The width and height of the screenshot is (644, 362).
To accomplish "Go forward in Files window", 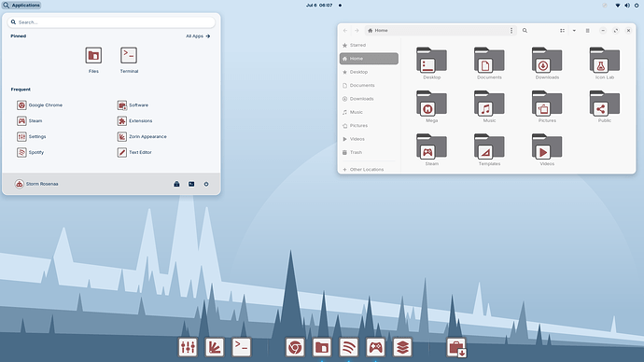I will pos(357,31).
